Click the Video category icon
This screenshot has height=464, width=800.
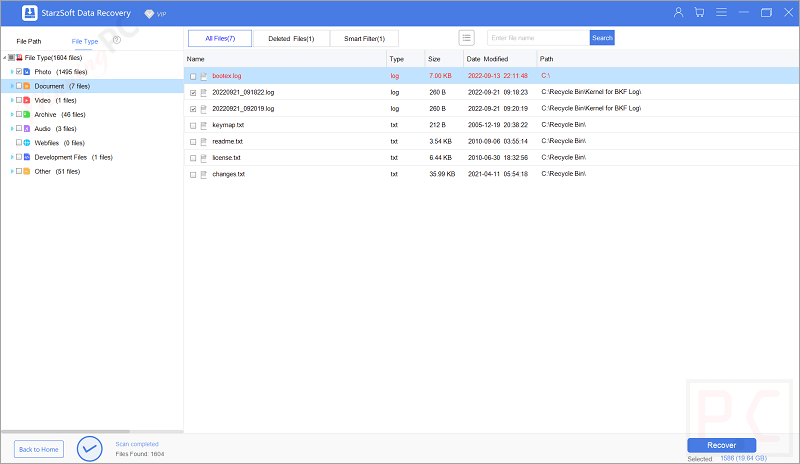[x=27, y=101]
